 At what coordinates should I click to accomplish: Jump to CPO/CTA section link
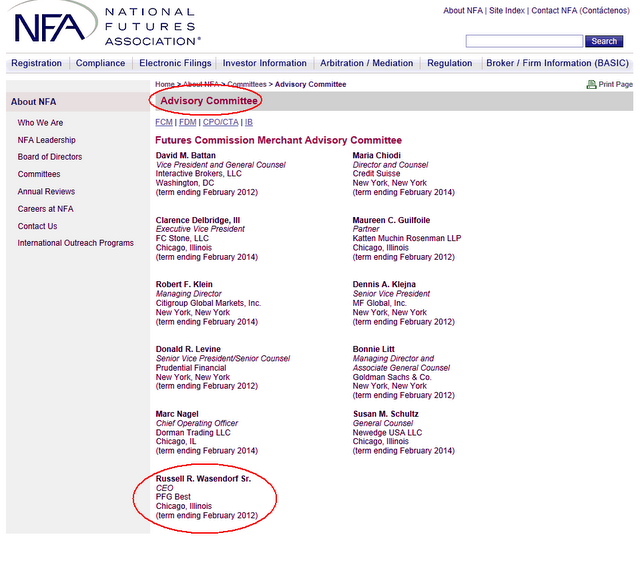tap(220, 122)
